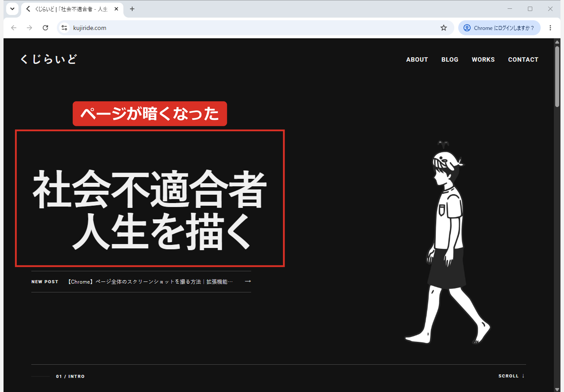Click the kujiride.com address bar
Image resolution: width=564 pixels, height=392 pixels.
[256, 28]
